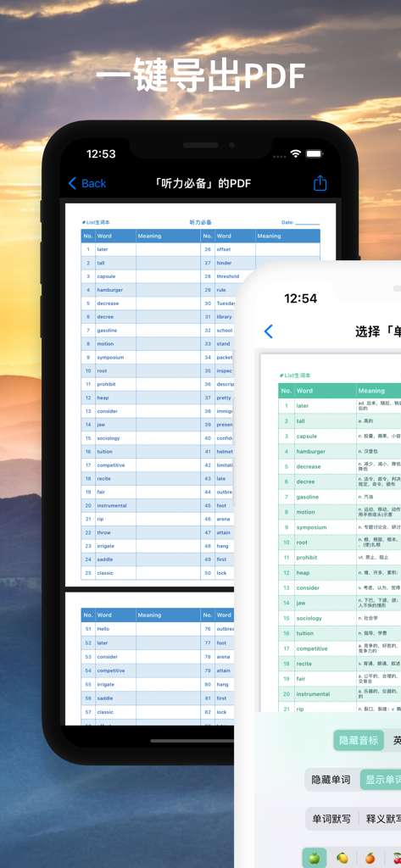The image size is (401, 868).
Task: Click the meaning 'a. 高的' in green table
Action: pos(365,421)
